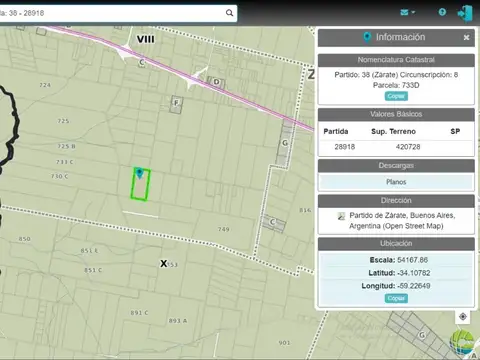
Task: Click circumscription label VIII on map
Action: pyautogui.click(x=146, y=39)
